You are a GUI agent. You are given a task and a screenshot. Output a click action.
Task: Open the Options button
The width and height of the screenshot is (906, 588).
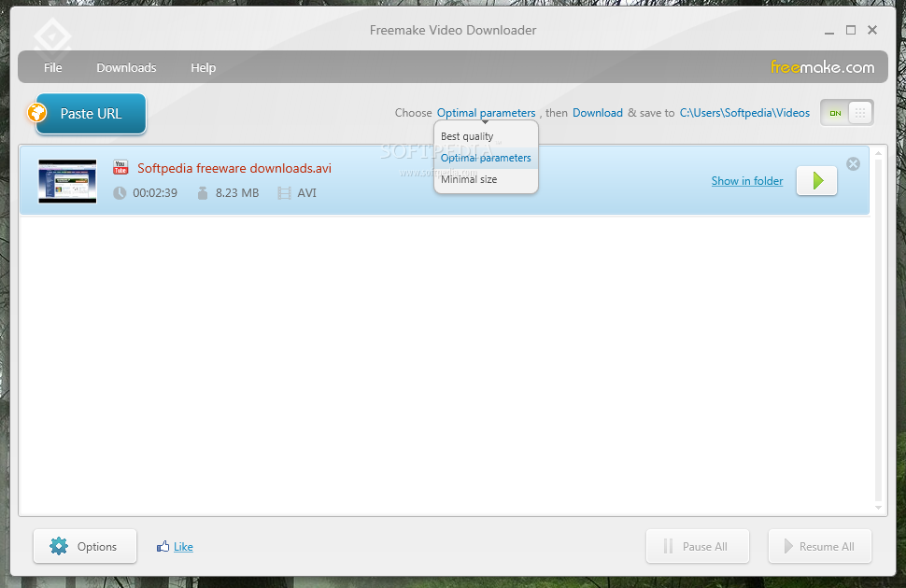pyautogui.click(x=85, y=546)
